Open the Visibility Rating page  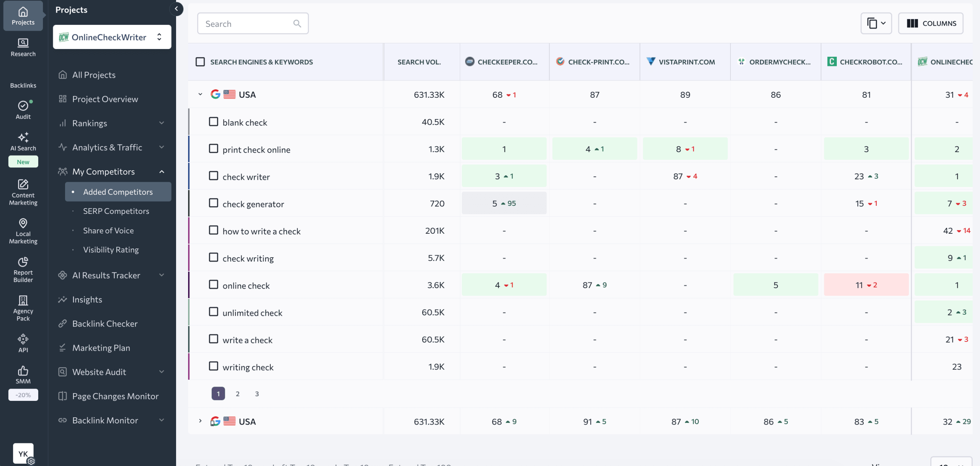pyautogui.click(x=111, y=249)
